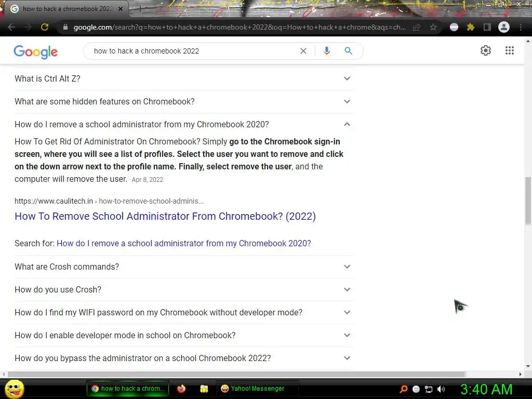Open the Chrome three-dot menu
Screen dimensions: 532x399
click(x=521, y=27)
